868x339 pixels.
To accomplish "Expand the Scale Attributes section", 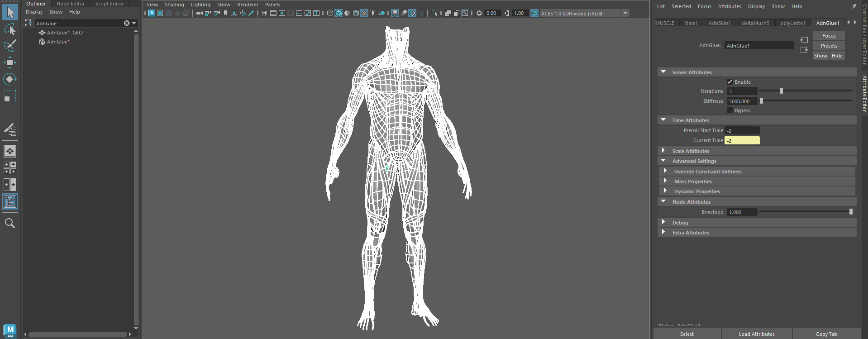I will click(663, 151).
